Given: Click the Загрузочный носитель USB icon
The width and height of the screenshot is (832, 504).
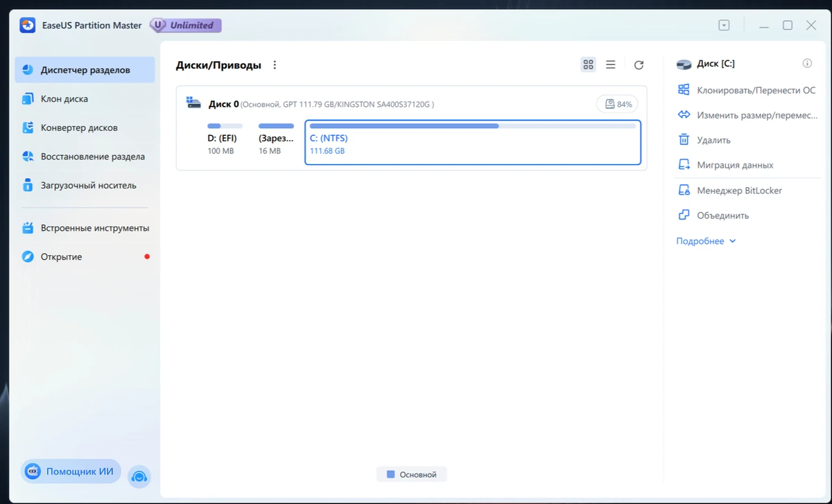Looking at the screenshot, I should tap(28, 186).
